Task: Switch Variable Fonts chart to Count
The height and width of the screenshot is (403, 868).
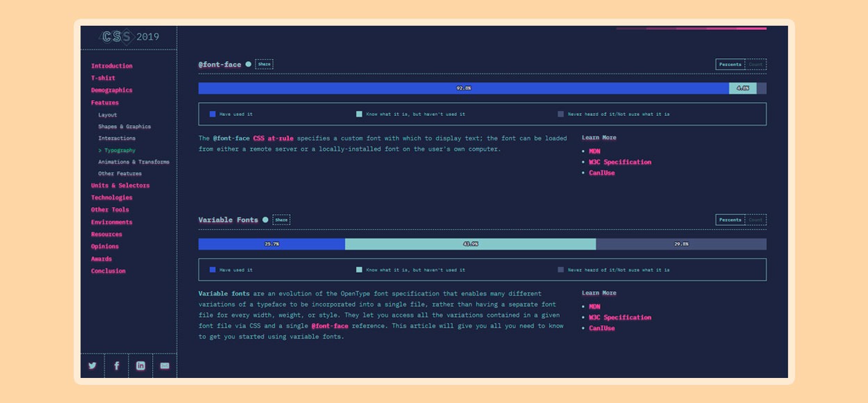Action: (756, 220)
